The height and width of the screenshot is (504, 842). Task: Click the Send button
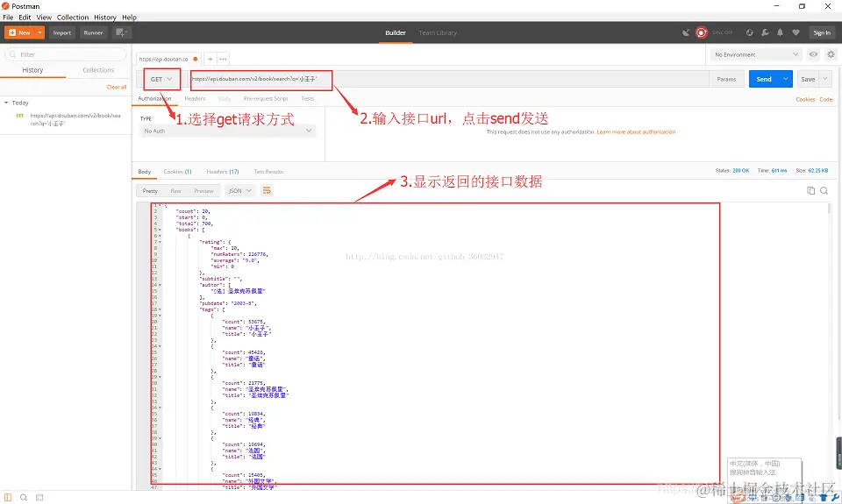[x=764, y=79]
